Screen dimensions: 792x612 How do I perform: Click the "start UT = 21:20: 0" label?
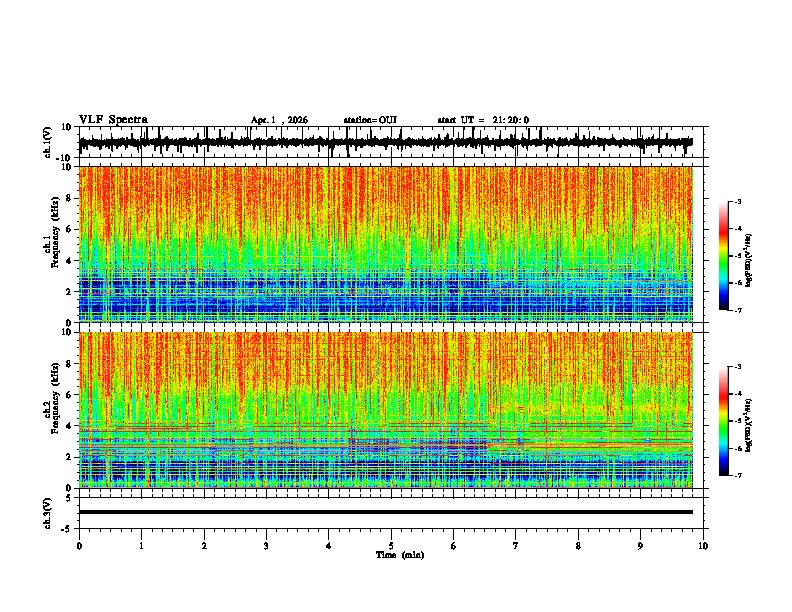click(x=483, y=120)
